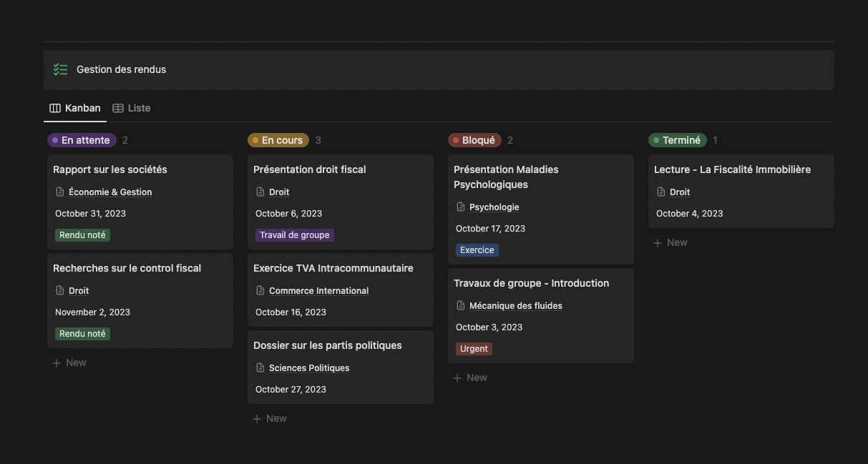Screen dimensions: 868x464
Task: Open the Exercice TVA Intracommunautaire card
Action: pyautogui.click(x=333, y=268)
